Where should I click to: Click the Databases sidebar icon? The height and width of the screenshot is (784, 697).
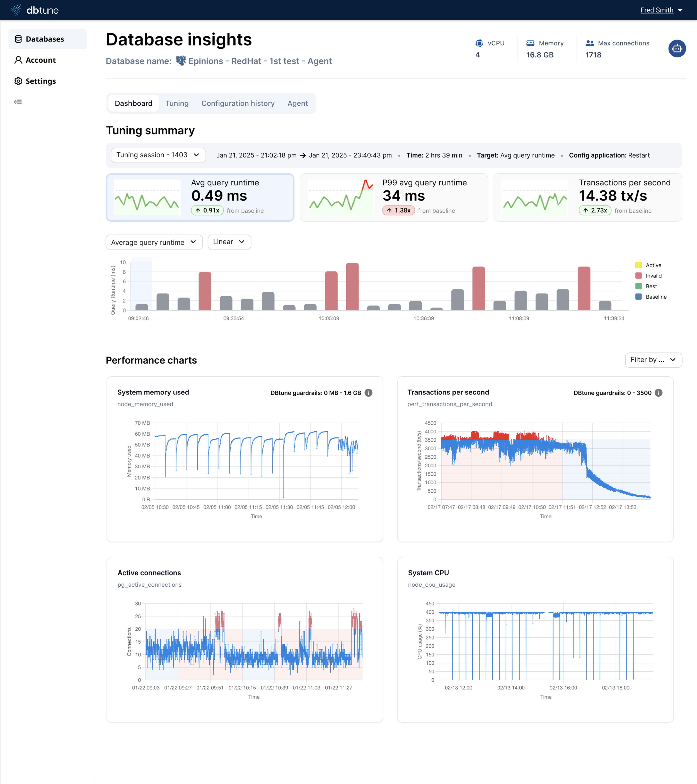(x=18, y=39)
